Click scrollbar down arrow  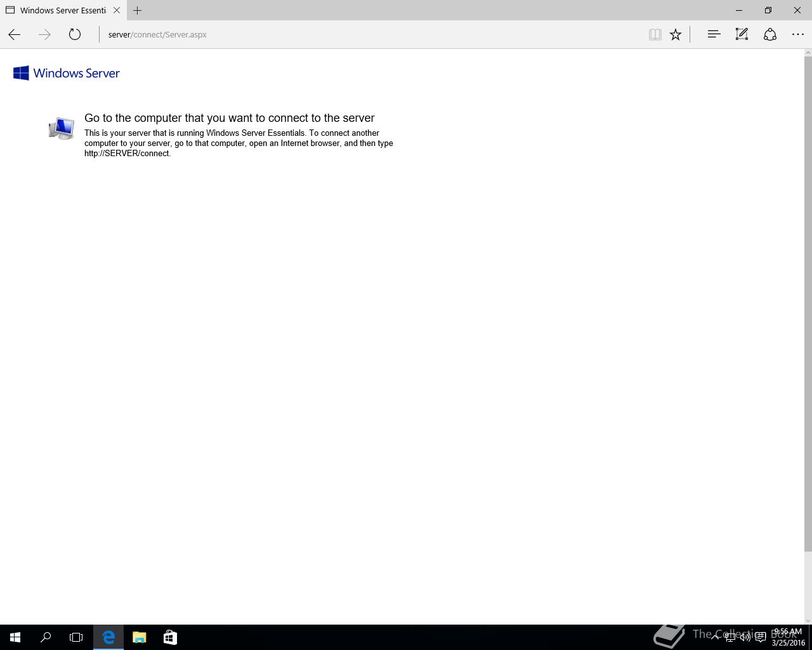(x=808, y=620)
